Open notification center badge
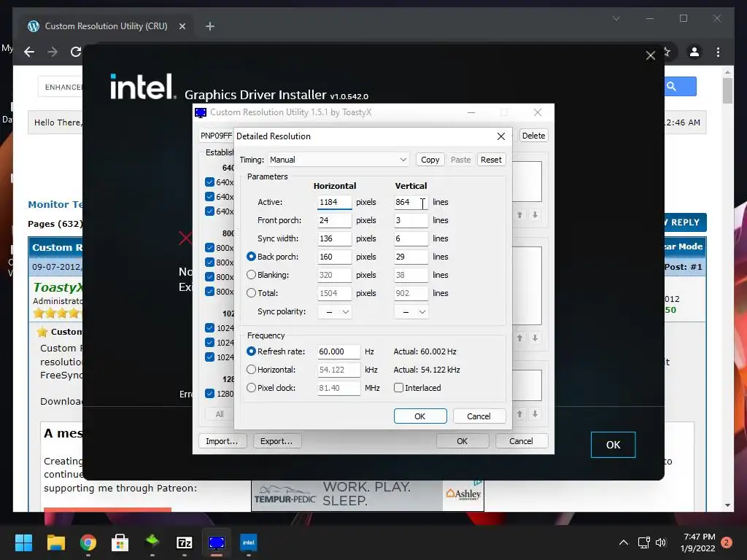Image resolution: width=747 pixels, height=560 pixels. [x=727, y=542]
